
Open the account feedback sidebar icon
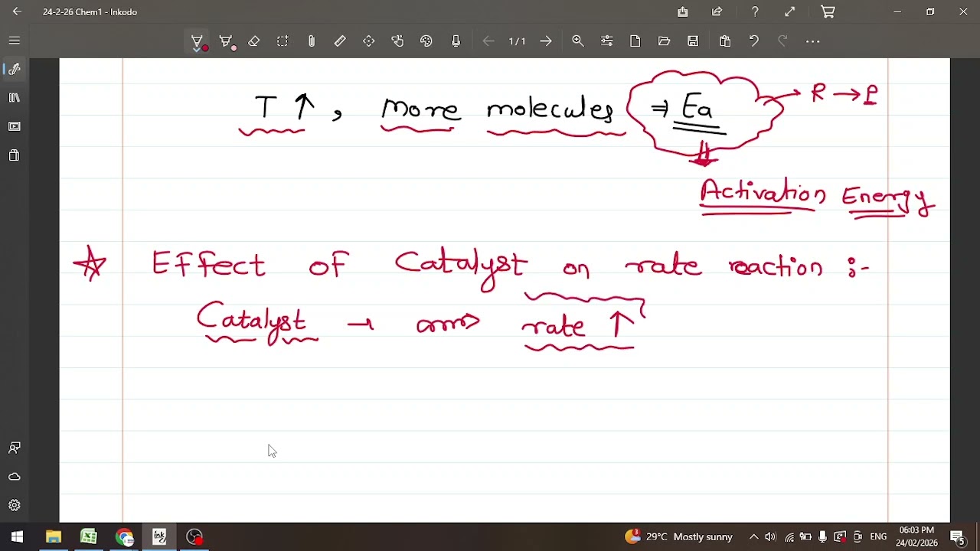tap(15, 448)
